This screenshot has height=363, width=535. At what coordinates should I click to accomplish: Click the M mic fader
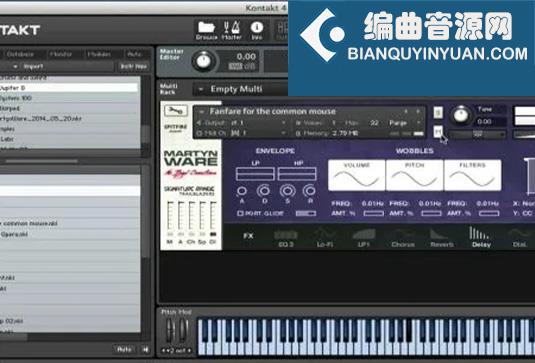point(170,216)
